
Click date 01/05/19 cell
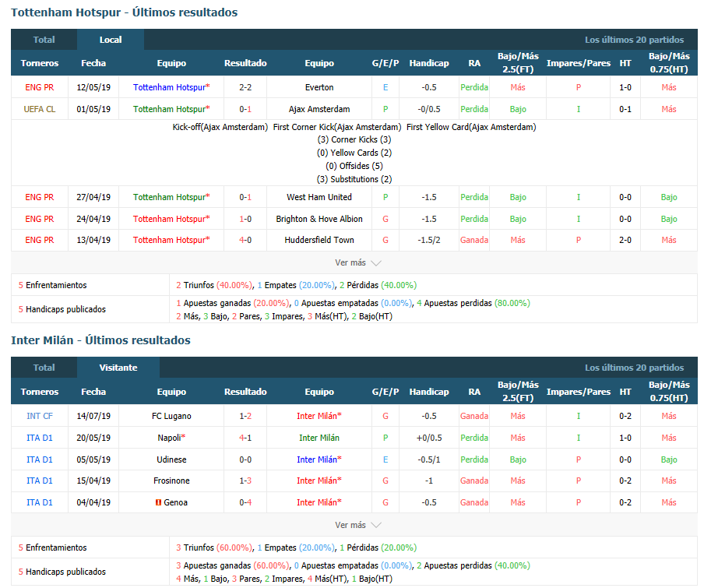(x=93, y=109)
